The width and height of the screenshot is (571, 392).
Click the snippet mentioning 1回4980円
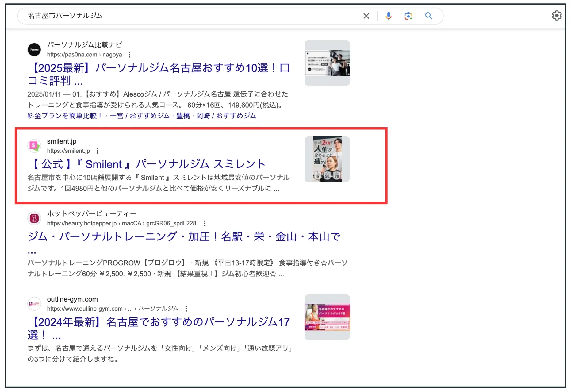coord(159,183)
